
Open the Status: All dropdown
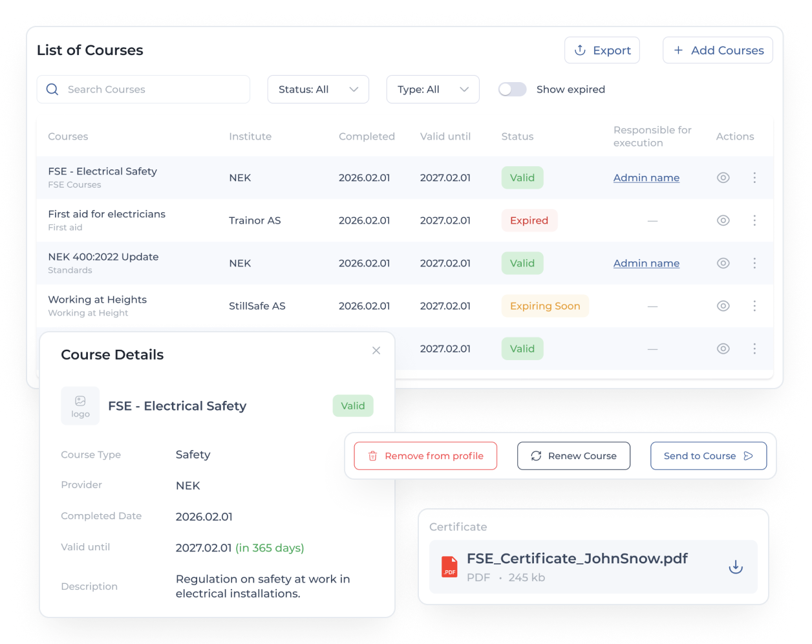click(x=318, y=89)
